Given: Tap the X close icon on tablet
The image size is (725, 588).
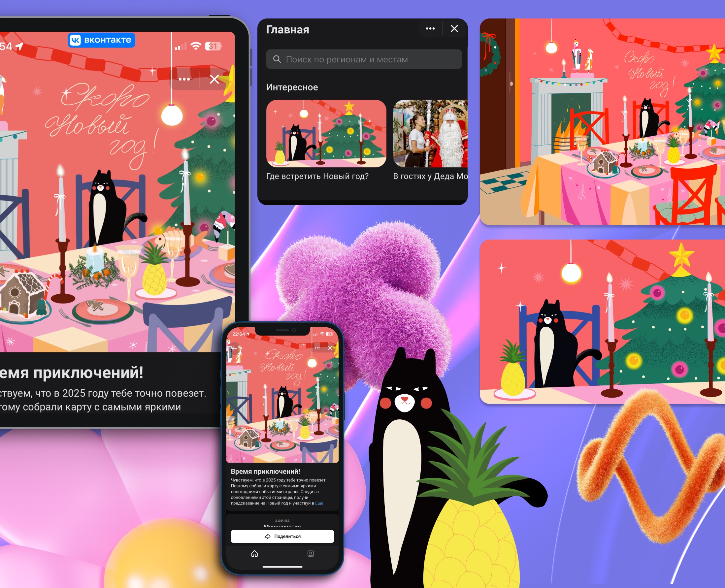Looking at the screenshot, I should click(x=214, y=79).
